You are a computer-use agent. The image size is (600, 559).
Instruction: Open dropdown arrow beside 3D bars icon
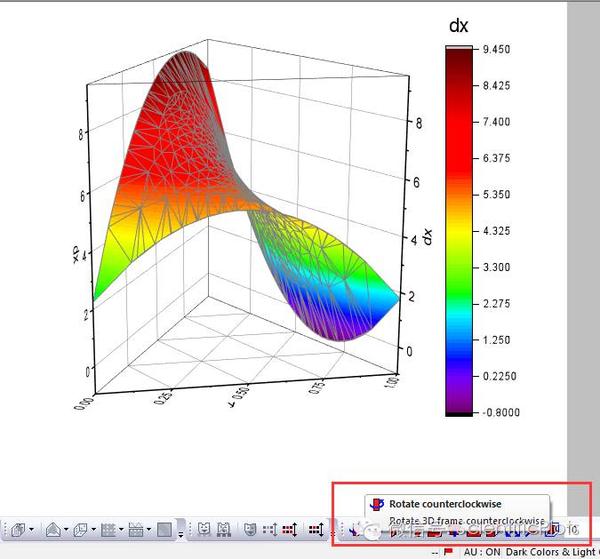31,530
